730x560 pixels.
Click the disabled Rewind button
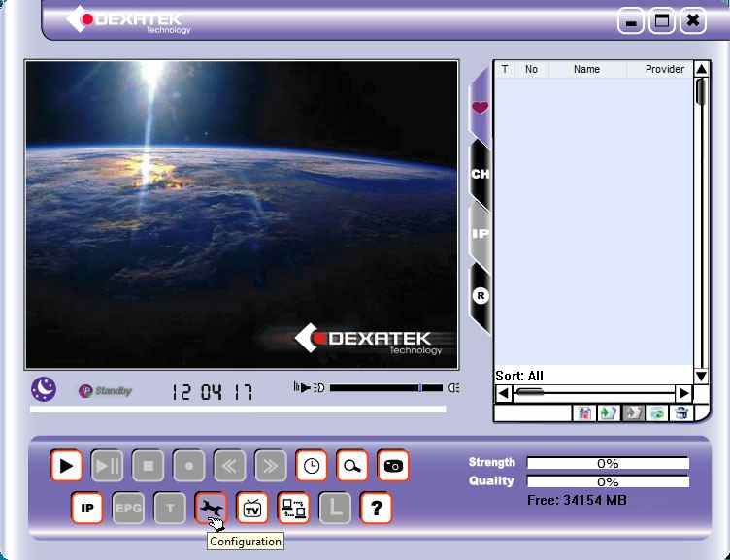229,465
